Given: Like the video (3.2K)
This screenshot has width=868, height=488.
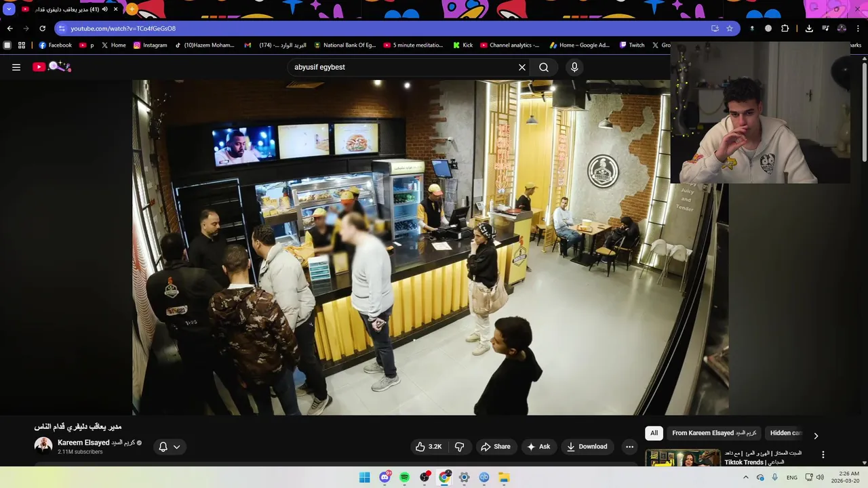Looking at the screenshot, I should [x=428, y=447].
